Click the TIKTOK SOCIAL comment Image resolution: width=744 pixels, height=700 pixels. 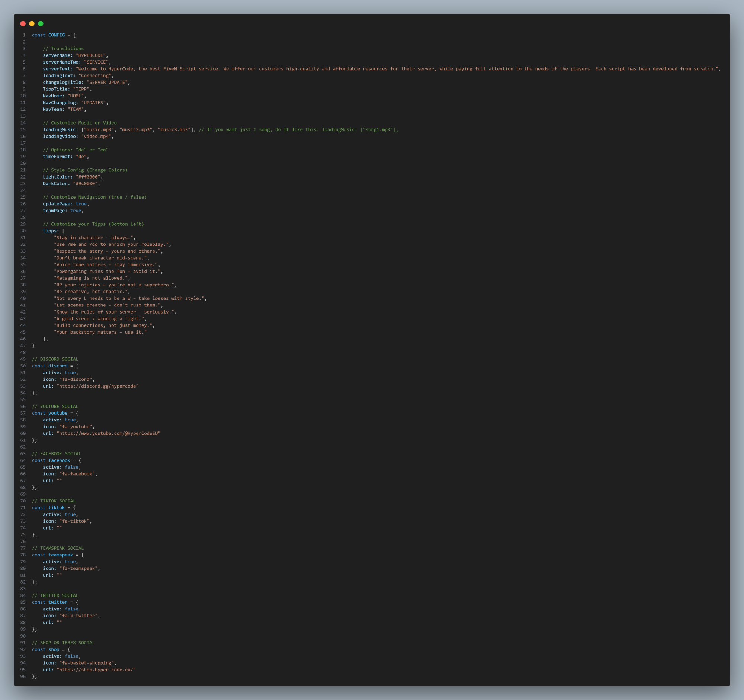point(54,501)
